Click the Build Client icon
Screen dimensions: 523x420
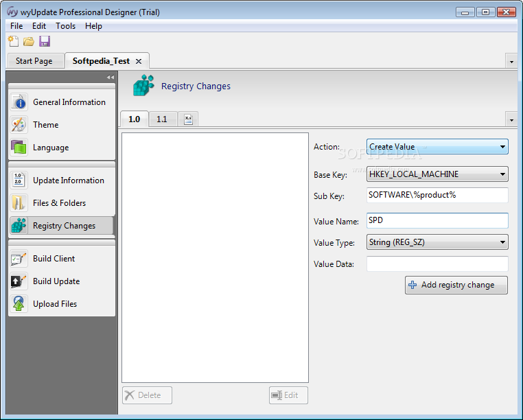[19, 259]
